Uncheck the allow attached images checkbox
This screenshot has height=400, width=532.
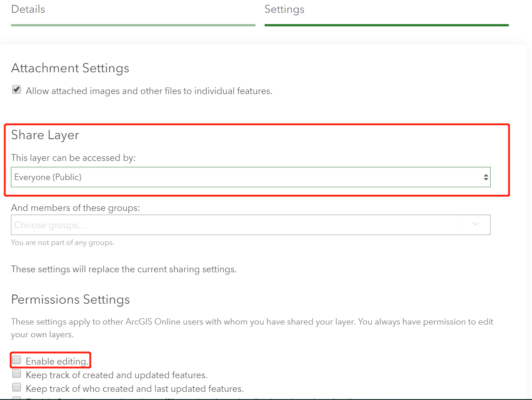click(16, 89)
